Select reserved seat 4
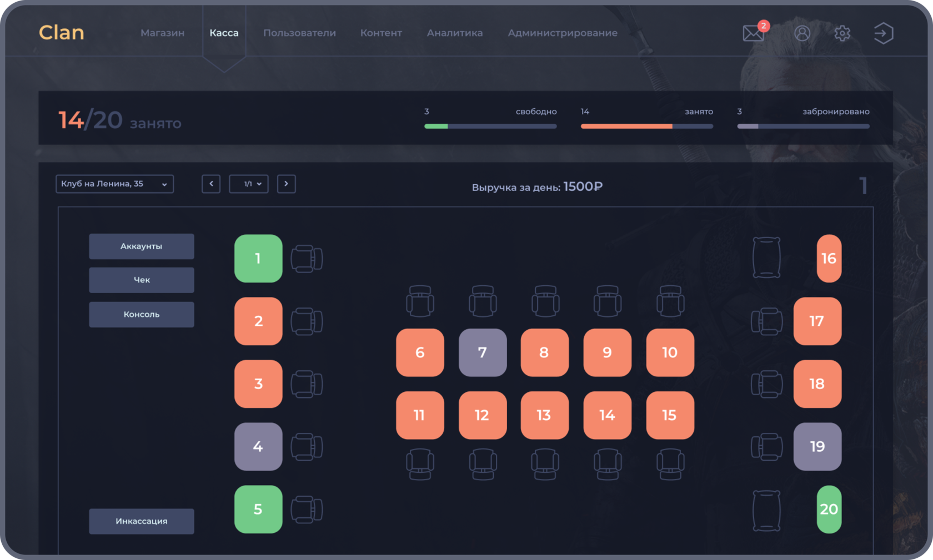The image size is (933, 560). [x=258, y=447]
